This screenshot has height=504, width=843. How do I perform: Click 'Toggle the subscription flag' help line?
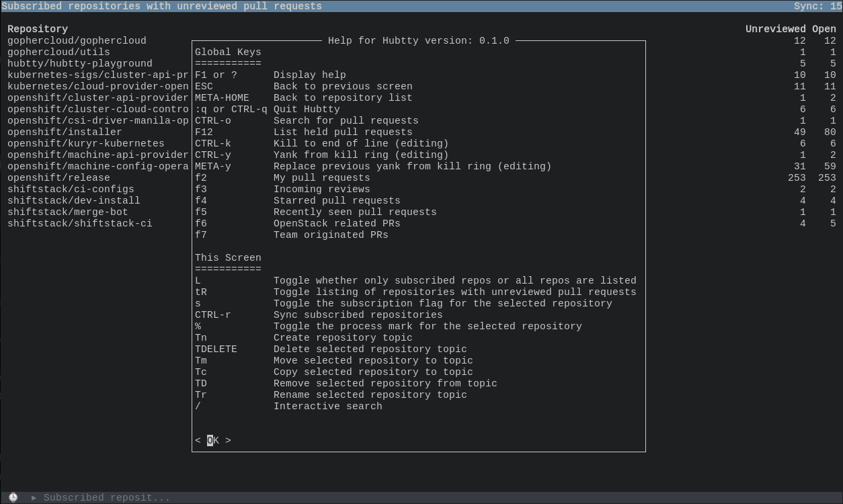point(443,303)
